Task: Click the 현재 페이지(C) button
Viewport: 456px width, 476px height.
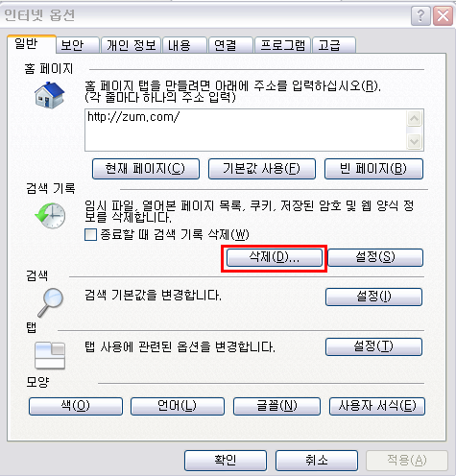Action: [x=146, y=169]
